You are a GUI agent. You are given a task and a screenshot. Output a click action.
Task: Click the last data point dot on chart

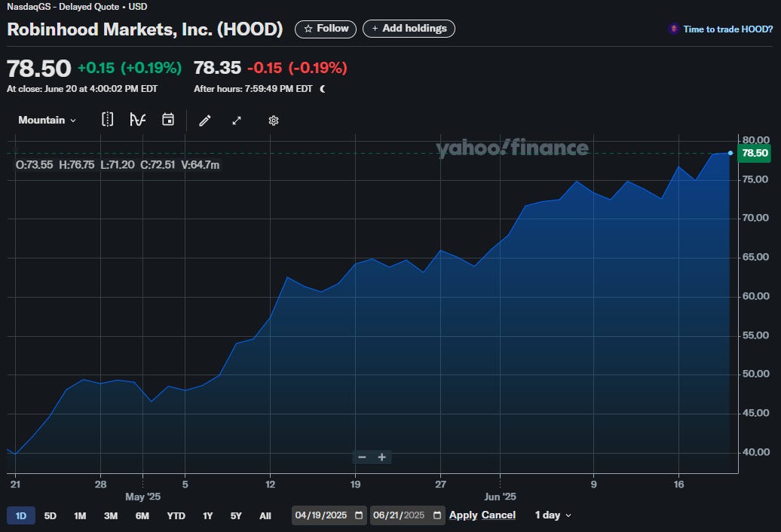pyautogui.click(x=730, y=153)
